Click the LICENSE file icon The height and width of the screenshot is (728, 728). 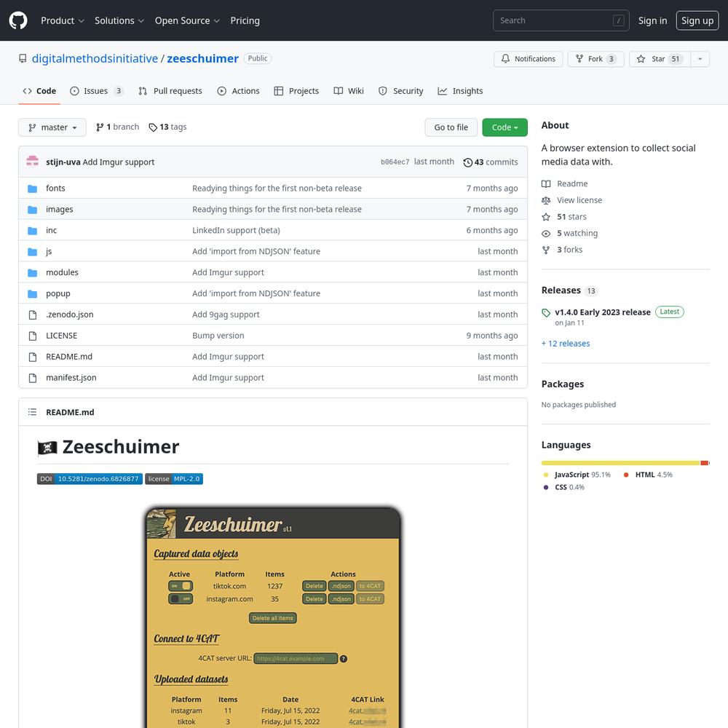(33, 336)
